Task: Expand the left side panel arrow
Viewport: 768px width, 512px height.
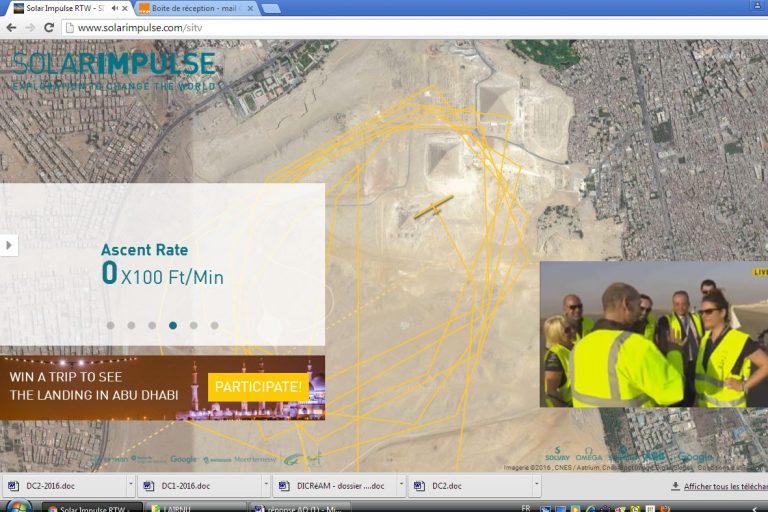Action: [9, 245]
